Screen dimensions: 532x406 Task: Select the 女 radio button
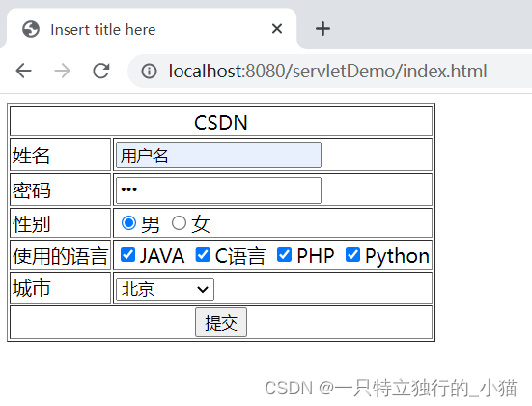[179, 223]
